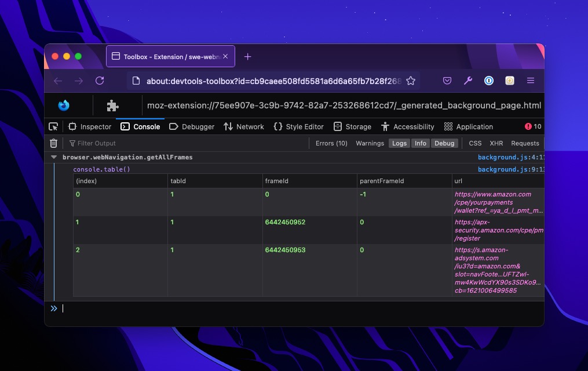This screenshot has width=588, height=371.
Task: Sort table by parentFrameId column header
Action: coord(404,181)
